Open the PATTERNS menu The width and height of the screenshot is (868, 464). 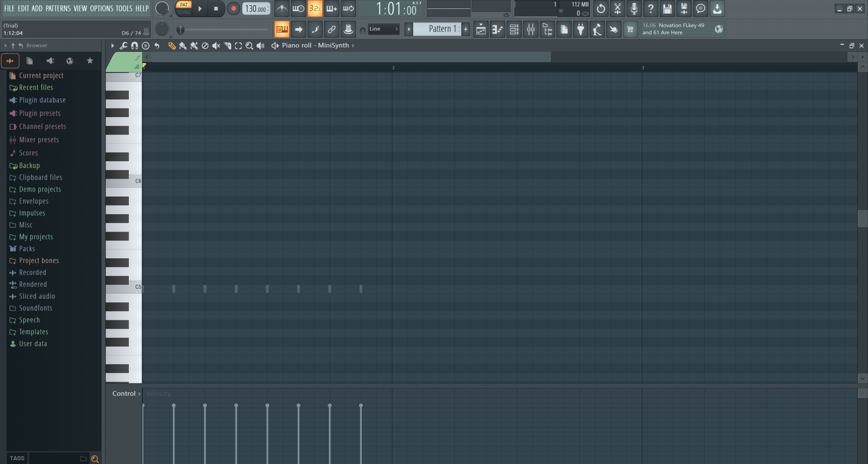[58, 8]
